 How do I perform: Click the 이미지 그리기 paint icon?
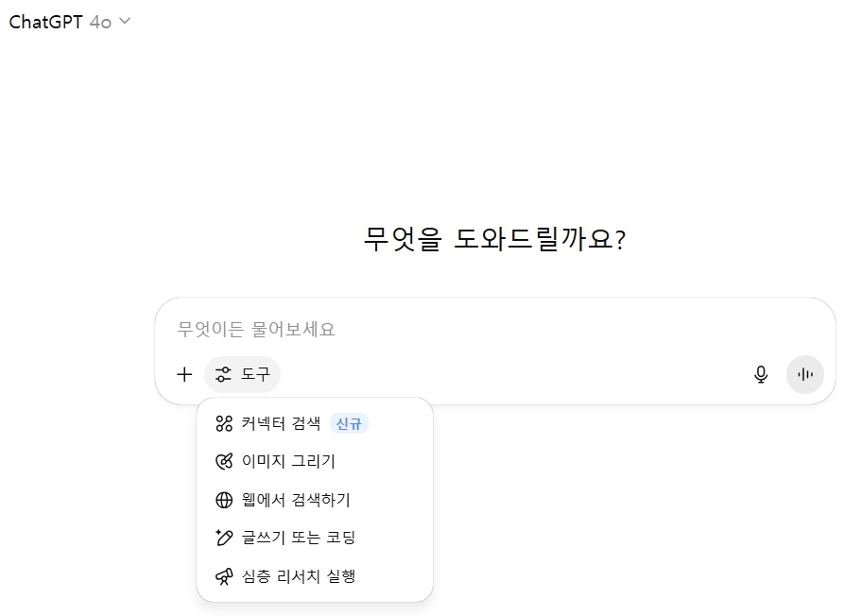(224, 462)
